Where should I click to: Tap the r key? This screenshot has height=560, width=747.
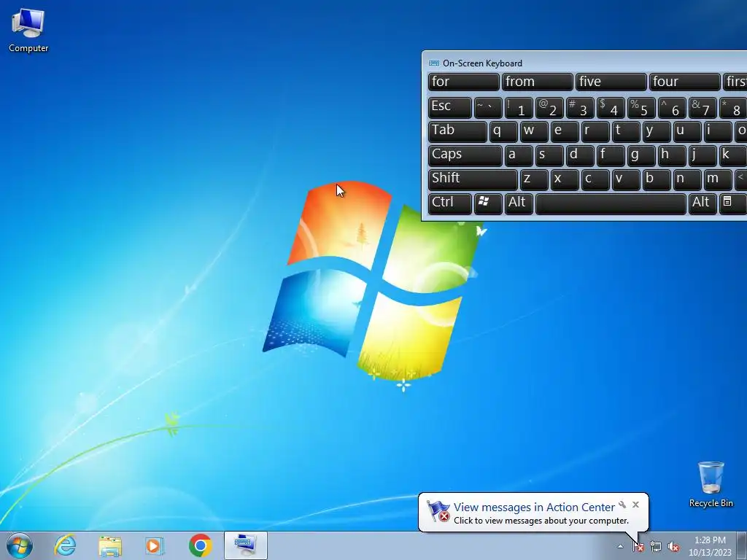pos(595,132)
